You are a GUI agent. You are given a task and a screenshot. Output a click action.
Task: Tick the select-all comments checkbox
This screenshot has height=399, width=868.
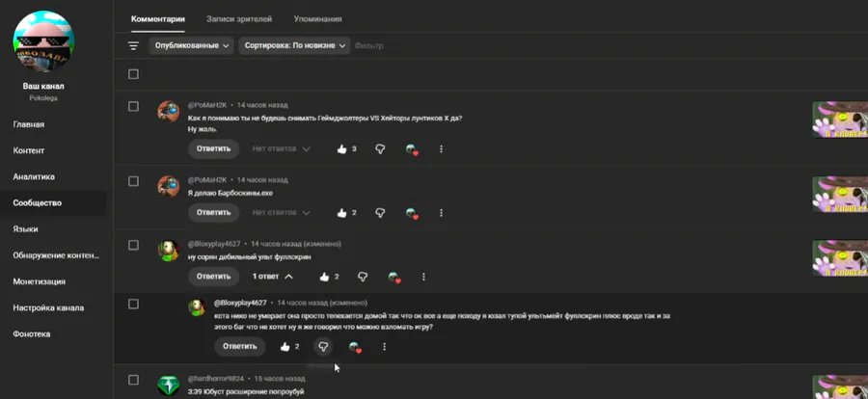click(133, 74)
